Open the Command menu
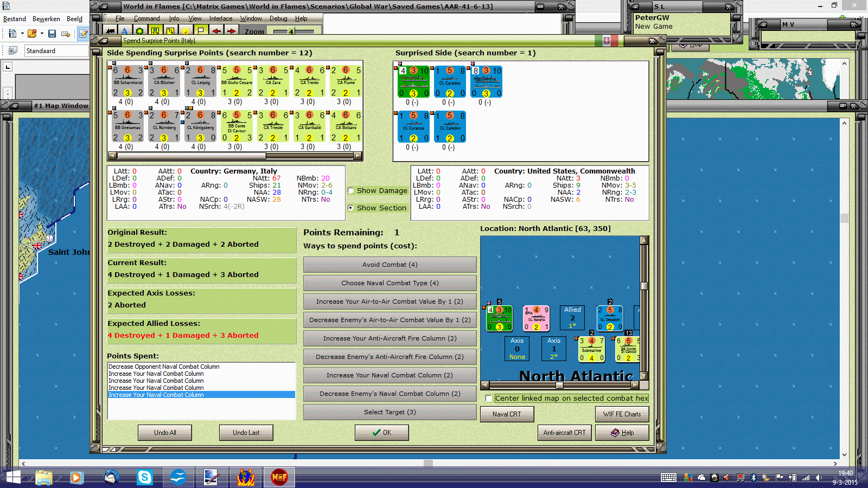The height and width of the screenshot is (488, 868). pyautogui.click(x=146, y=18)
